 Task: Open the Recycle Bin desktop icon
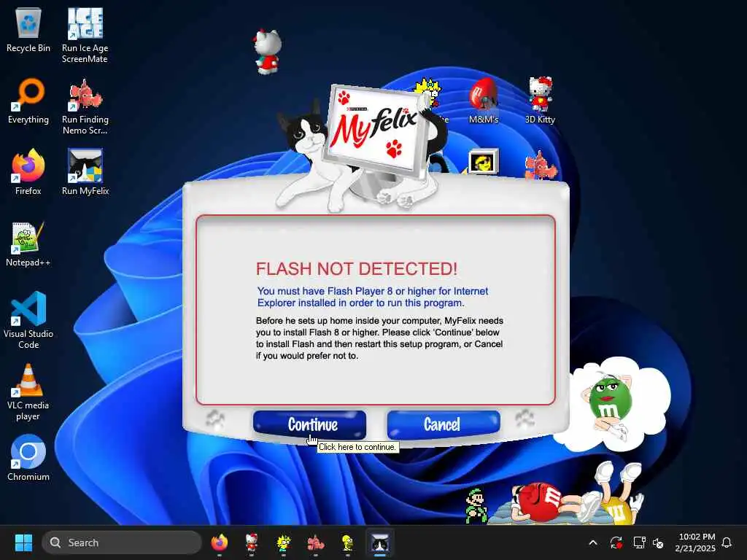point(28,31)
